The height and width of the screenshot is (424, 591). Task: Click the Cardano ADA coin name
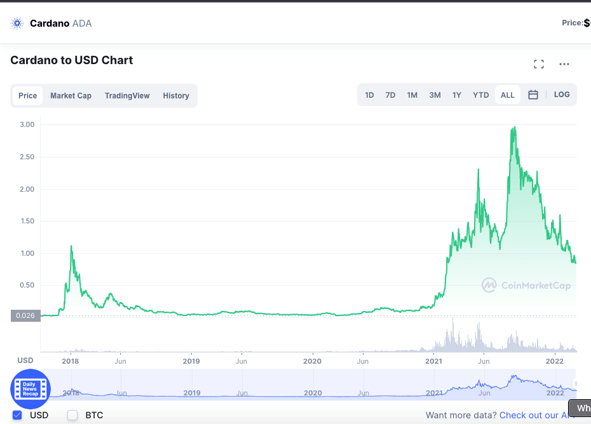coord(61,23)
